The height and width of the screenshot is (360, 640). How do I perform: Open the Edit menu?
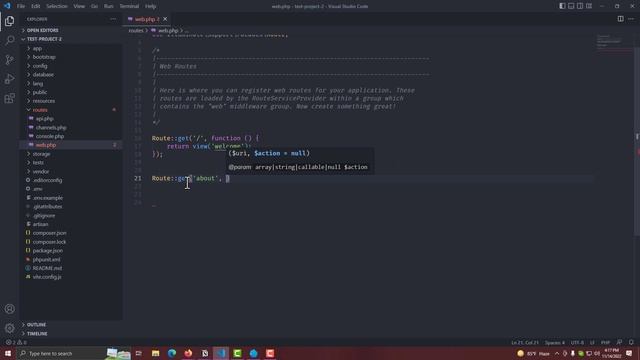click(36, 6)
